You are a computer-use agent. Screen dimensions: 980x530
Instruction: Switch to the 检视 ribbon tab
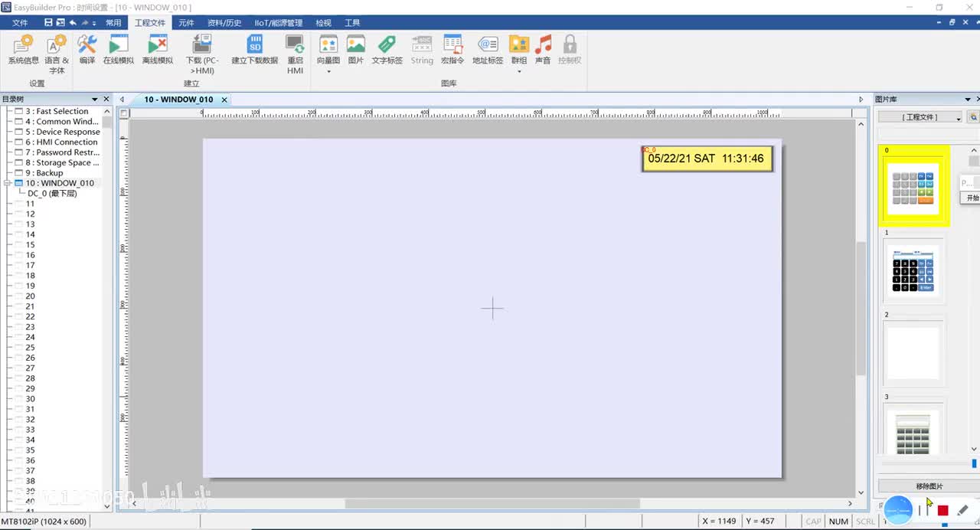point(324,23)
